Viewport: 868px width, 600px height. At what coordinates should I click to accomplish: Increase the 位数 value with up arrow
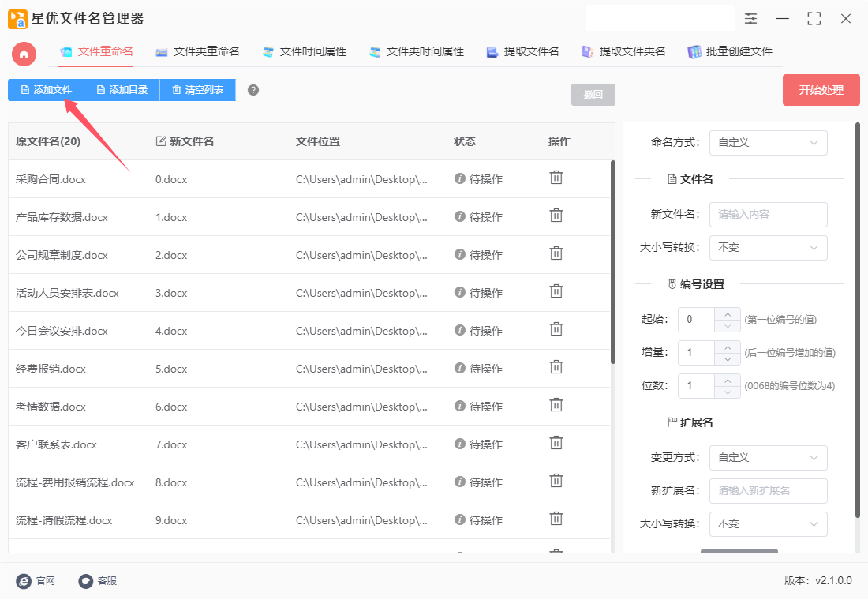[728, 380]
